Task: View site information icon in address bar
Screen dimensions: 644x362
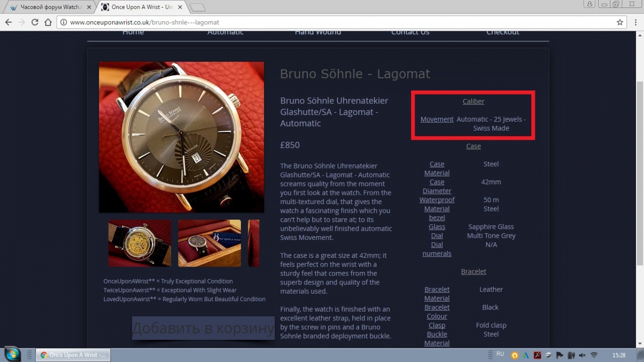Action: tap(63, 22)
